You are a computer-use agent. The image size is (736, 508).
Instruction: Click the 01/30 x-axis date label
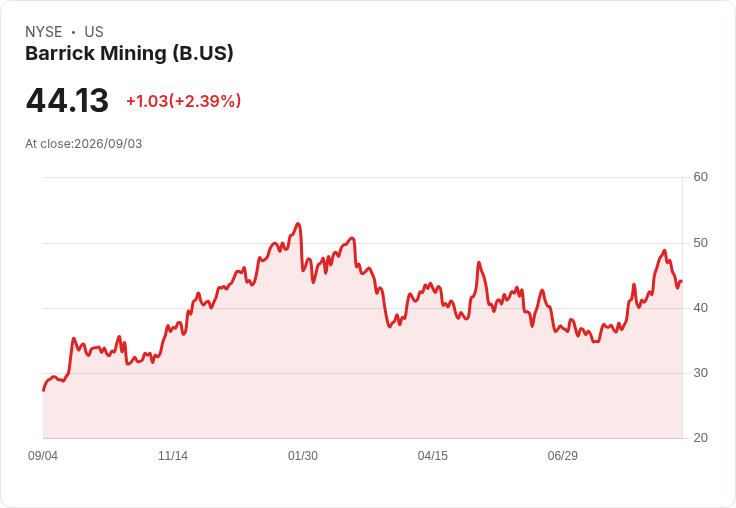303,455
